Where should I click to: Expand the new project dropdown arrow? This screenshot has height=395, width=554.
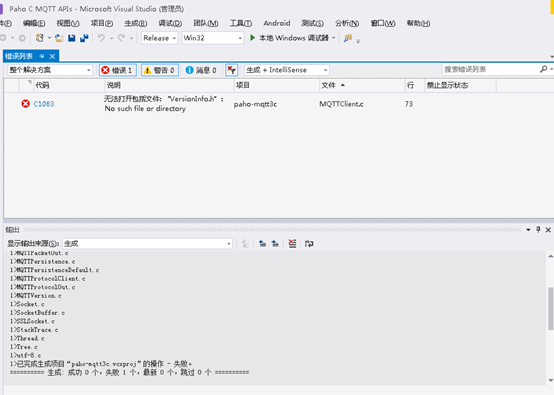[x=49, y=38]
